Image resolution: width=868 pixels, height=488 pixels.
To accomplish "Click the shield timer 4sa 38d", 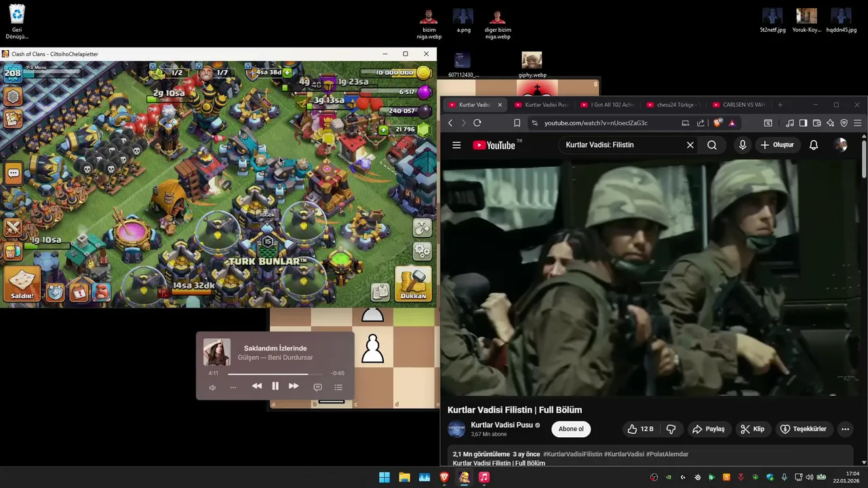I will pos(269,72).
